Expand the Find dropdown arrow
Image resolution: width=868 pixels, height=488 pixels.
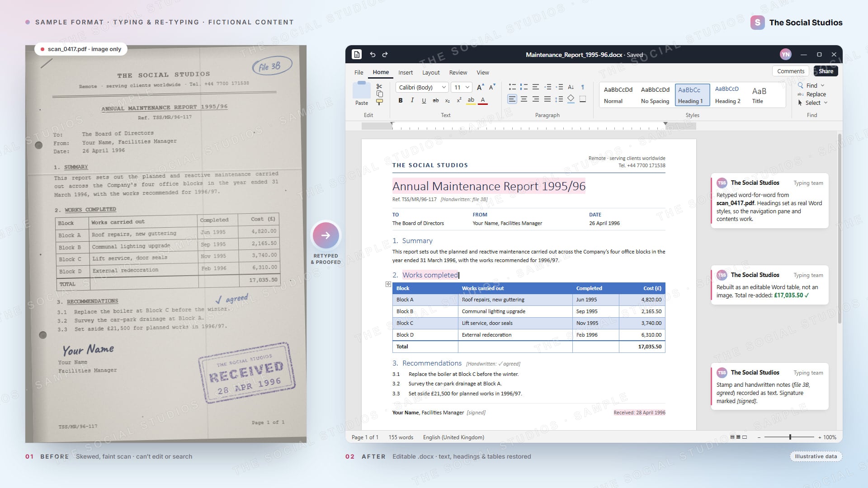click(822, 85)
